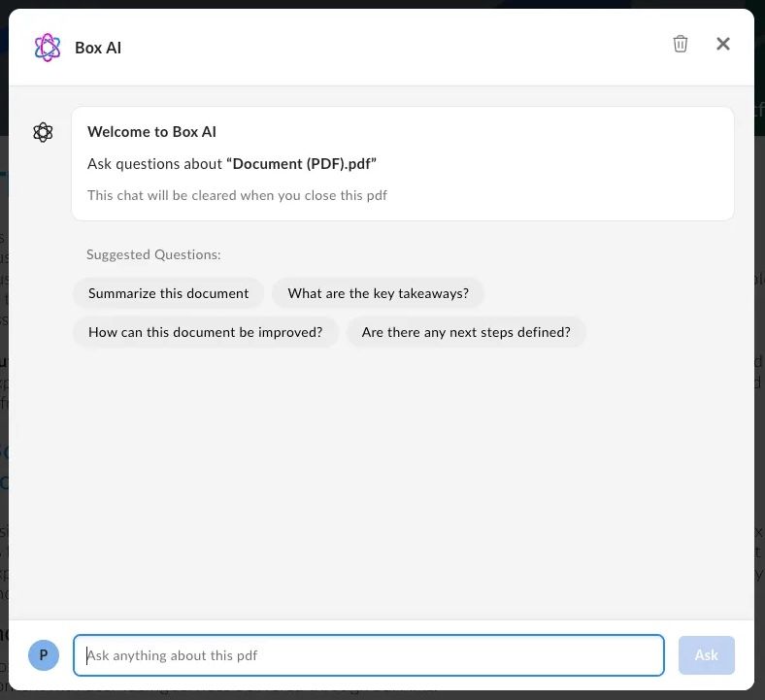The height and width of the screenshot is (700, 765).
Task: Click the "Document (PDF).pdf" file name text
Action: [302, 164]
